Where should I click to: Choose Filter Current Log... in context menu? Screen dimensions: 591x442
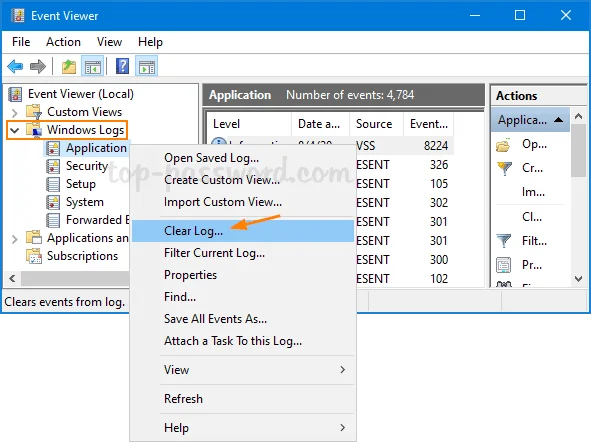pyautogui.click(x=242, y=253)
